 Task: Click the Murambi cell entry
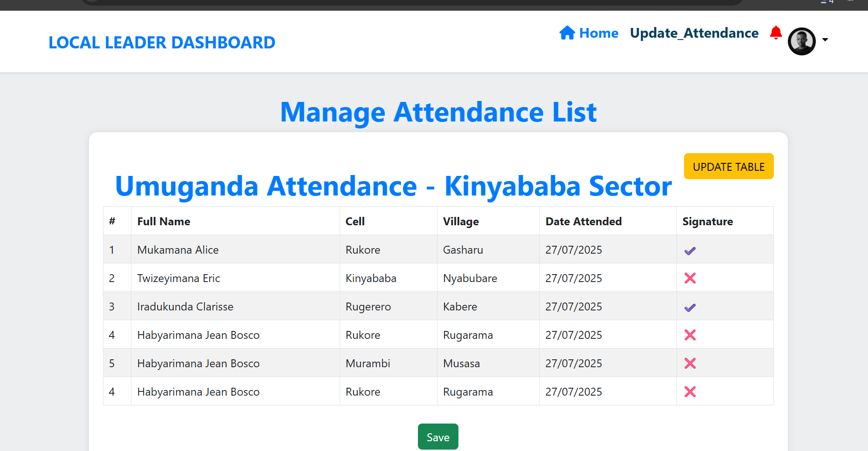point(368,363)
